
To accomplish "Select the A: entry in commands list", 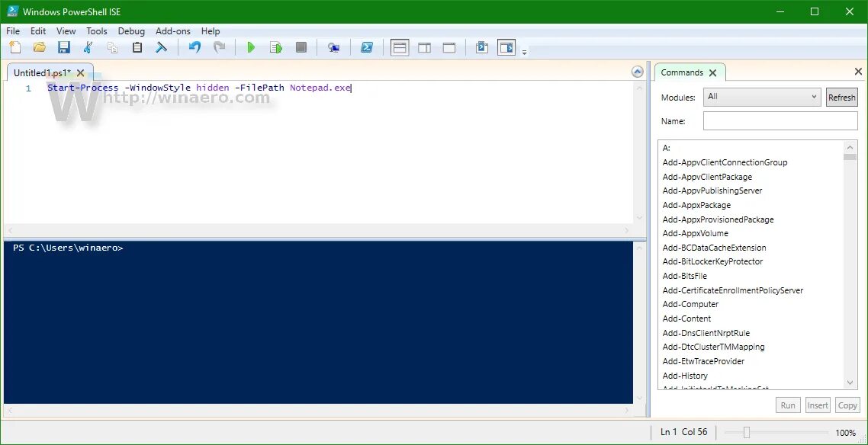I will coord(667,148).
